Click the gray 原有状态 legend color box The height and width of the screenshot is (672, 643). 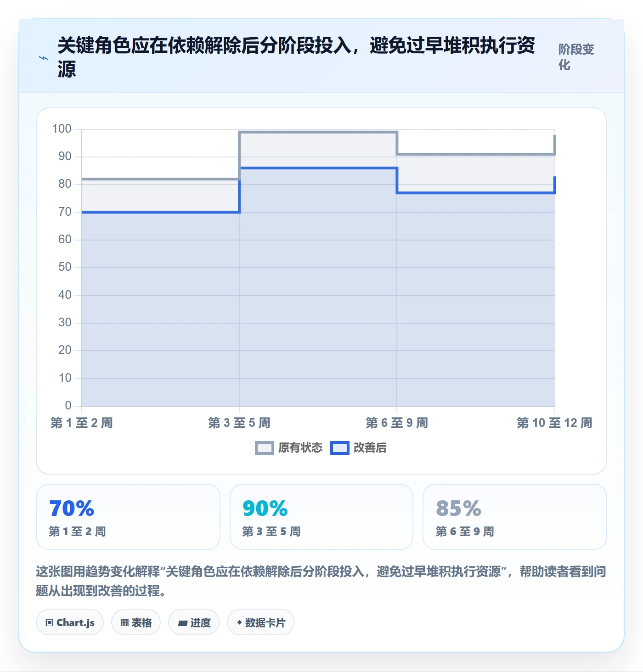[265, 448]
